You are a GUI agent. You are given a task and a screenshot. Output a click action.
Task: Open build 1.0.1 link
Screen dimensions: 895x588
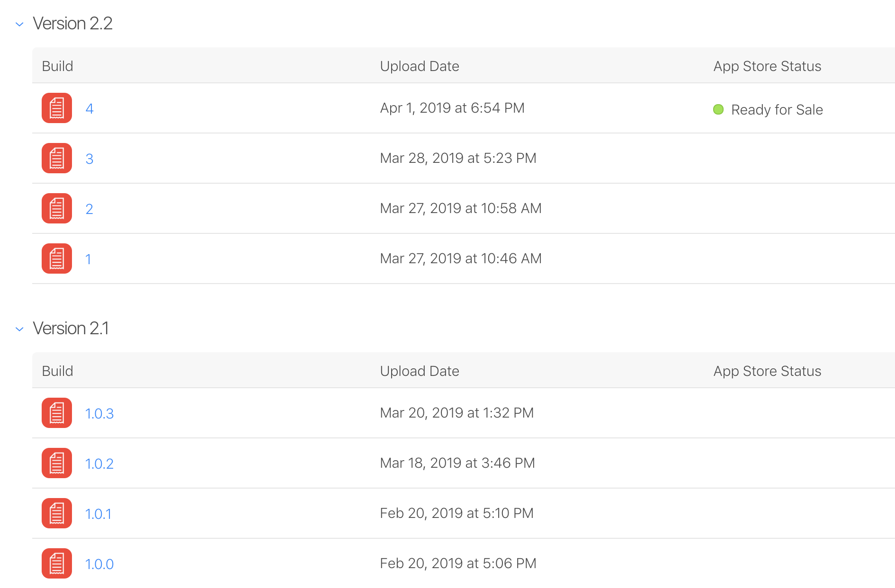click(98, 514)
